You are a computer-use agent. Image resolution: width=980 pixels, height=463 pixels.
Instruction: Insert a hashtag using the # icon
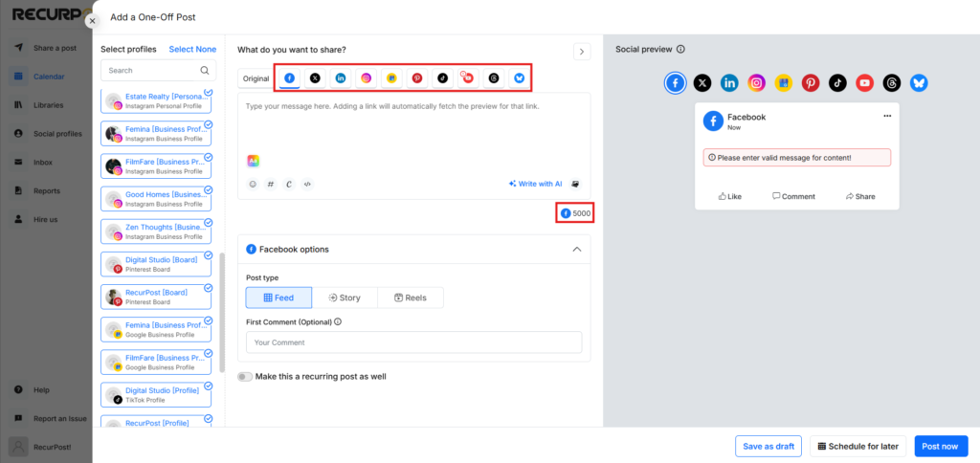click(x=271, y=185)
